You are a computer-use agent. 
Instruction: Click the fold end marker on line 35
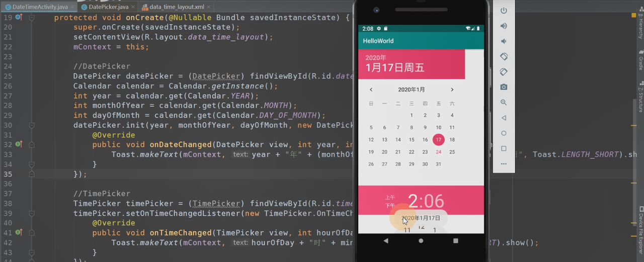tap(32, 174)
